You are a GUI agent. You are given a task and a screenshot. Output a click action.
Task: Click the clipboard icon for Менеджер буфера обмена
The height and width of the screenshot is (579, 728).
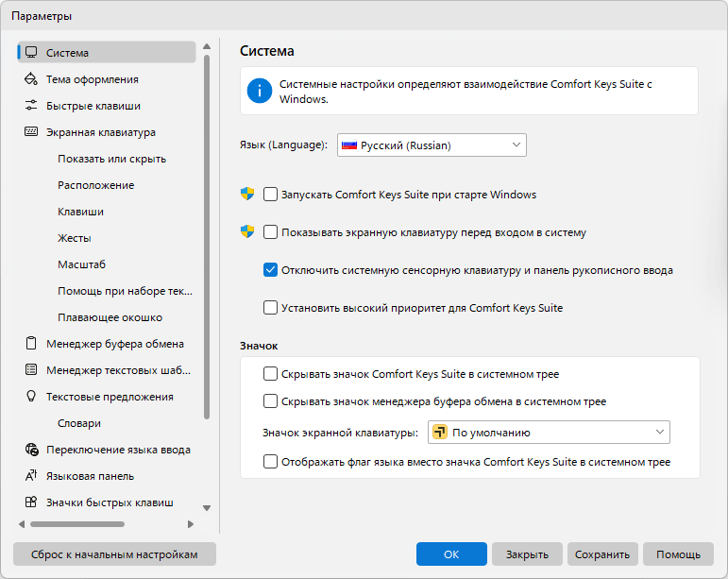(31, 344)
